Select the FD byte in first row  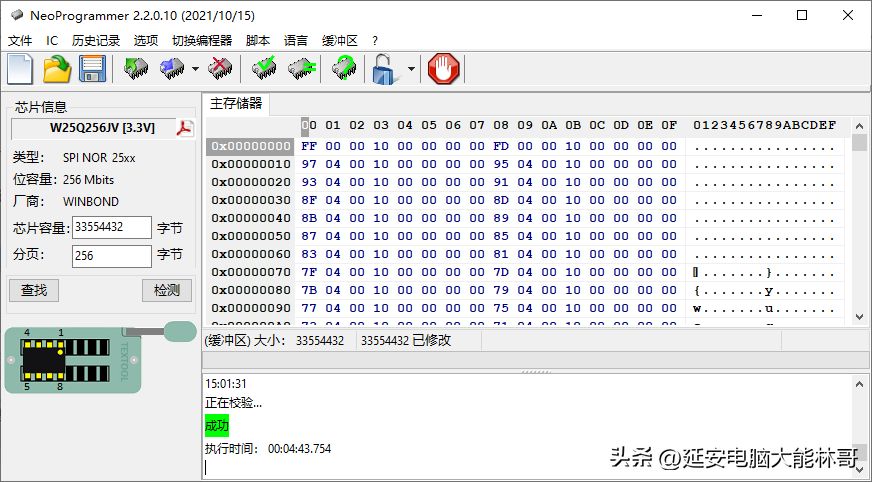(x=501, y=146)
